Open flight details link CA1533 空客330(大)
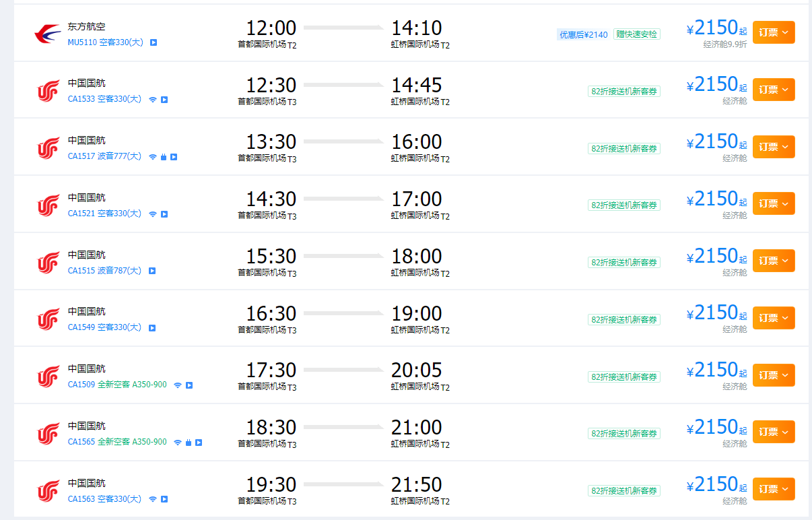This screenshot has height=520, width=812. 104,100
